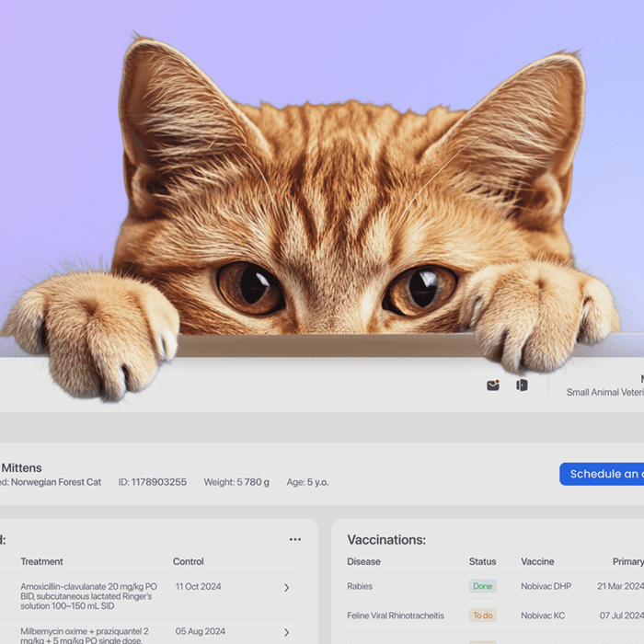Expand the Milbemycin oxime treatment row chevron
Viewport: 644px width, 644px height.
[286, 632]
